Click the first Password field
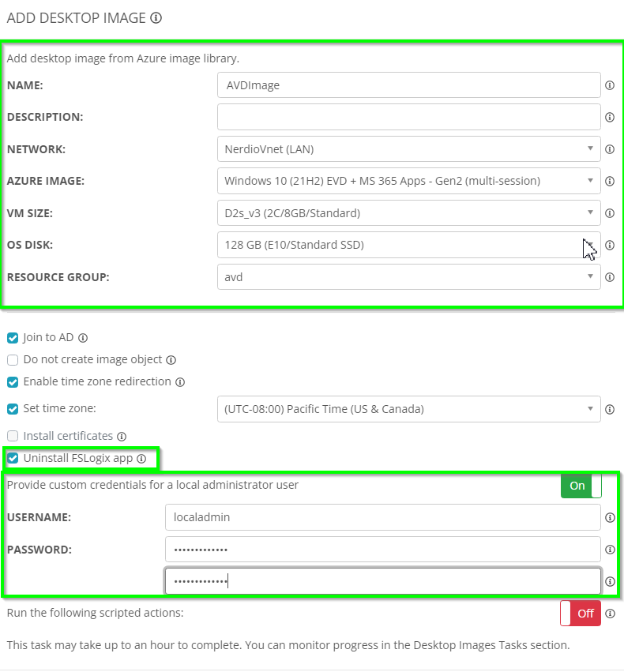This screenshot has height=672, width=624. pos(383,549)
